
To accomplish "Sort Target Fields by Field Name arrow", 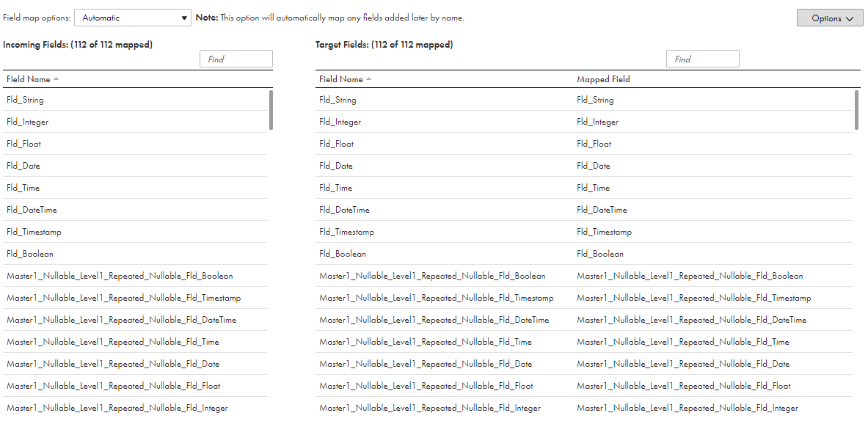I will pyautogui.click(x=368, y=79).
